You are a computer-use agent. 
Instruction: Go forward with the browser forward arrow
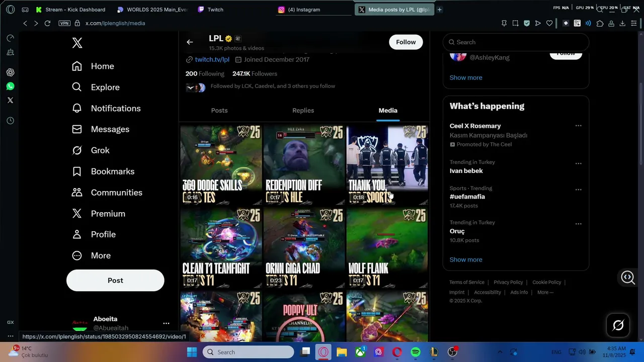(36, 23)
